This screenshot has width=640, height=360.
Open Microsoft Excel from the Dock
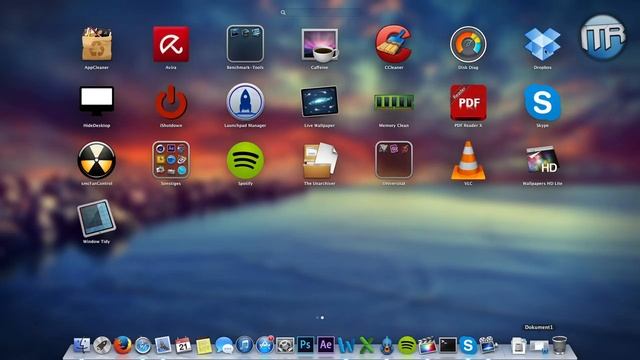coord(366,345)
